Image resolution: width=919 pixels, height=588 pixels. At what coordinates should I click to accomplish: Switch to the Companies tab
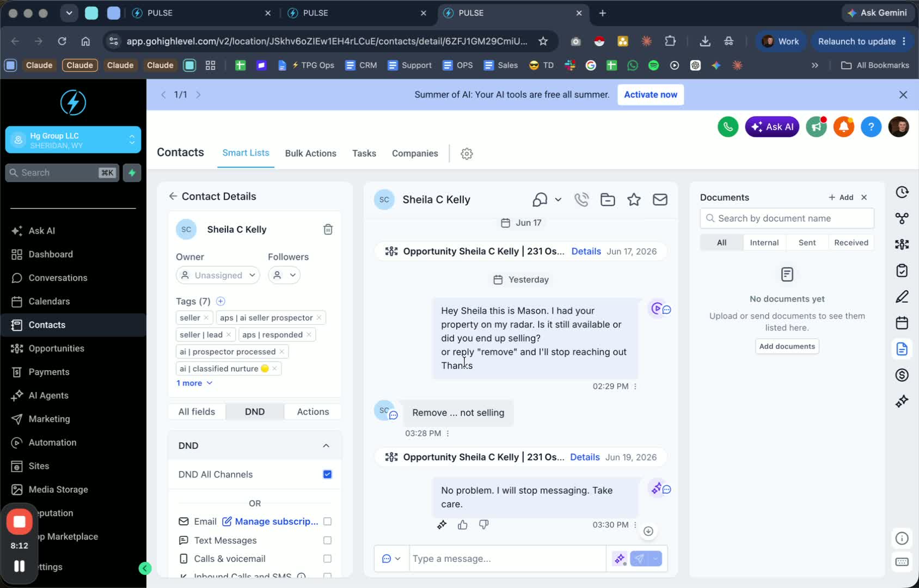coord(415,154)
